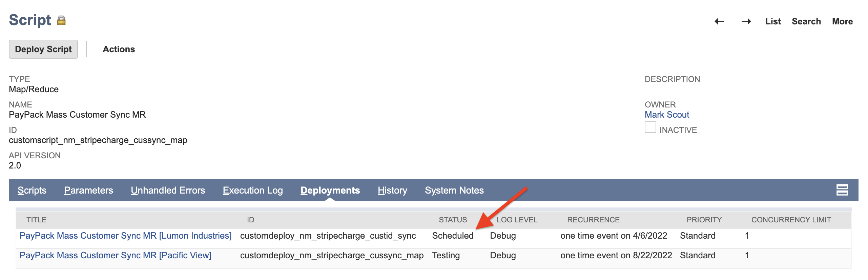The width and height of the screenshot is (868, 280).
Task: Sort deployments by the Title column header
Action: [37, 220]
